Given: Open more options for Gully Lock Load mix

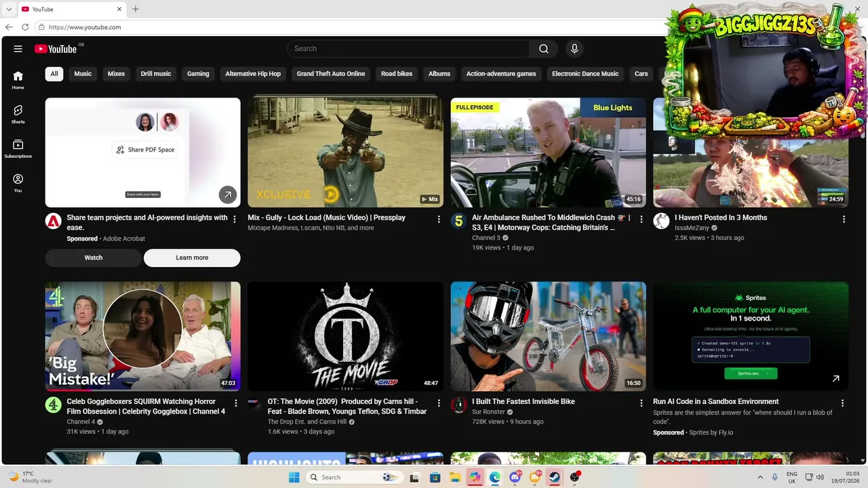Looking at the screenshot, I should tap(439, 219).
